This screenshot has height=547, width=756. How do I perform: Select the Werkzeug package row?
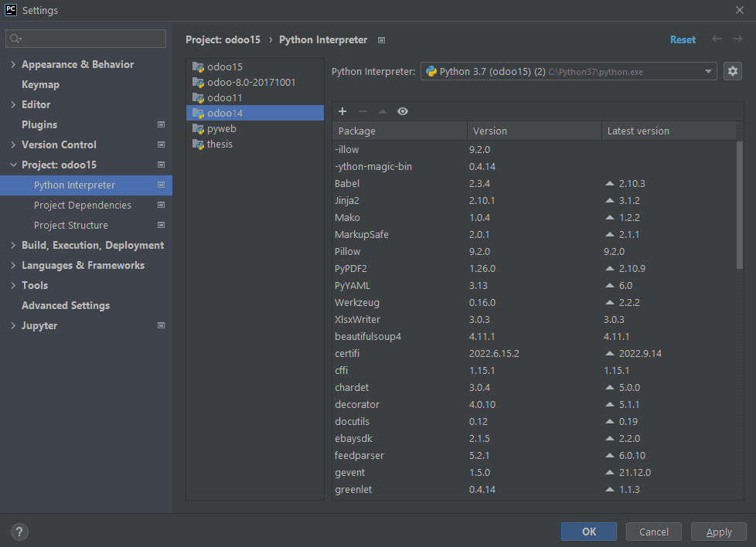coord(534,303)
